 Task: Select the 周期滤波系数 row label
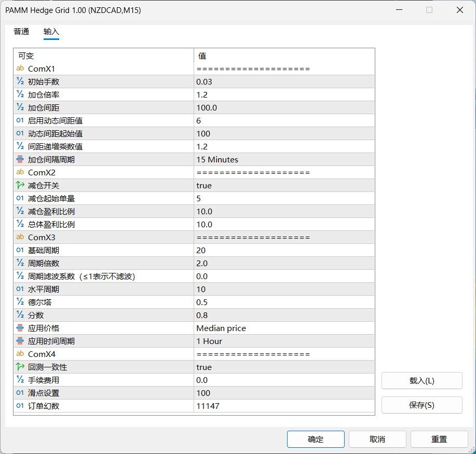click(x=81, y=276)
